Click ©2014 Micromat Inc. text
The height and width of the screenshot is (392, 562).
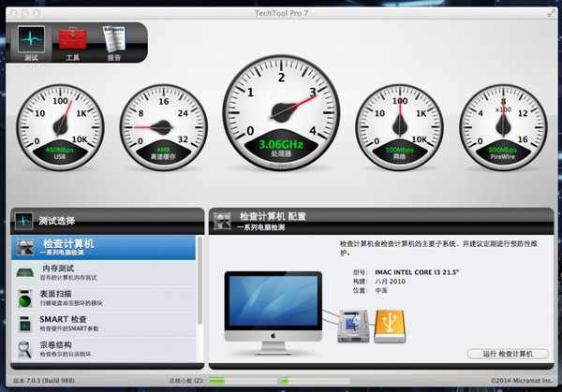[x=522, y=381]
